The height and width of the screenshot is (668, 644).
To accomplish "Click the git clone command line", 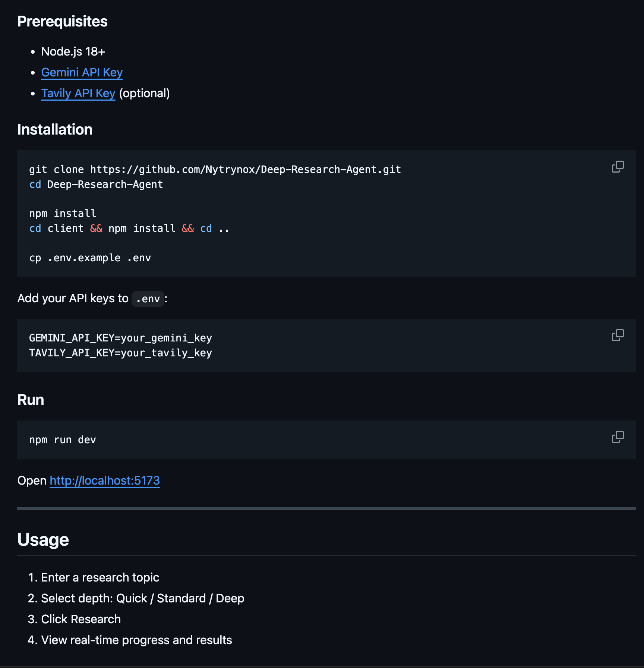I will pos(215,170).
